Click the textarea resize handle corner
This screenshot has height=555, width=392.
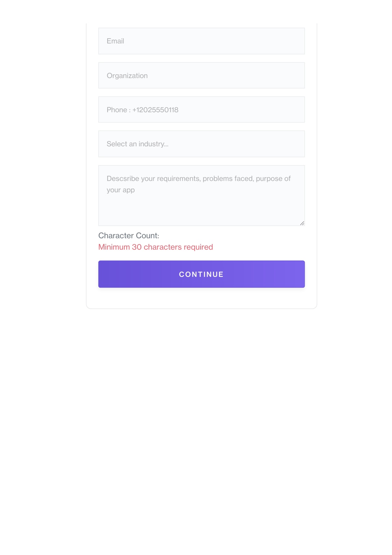coord(302,223)
